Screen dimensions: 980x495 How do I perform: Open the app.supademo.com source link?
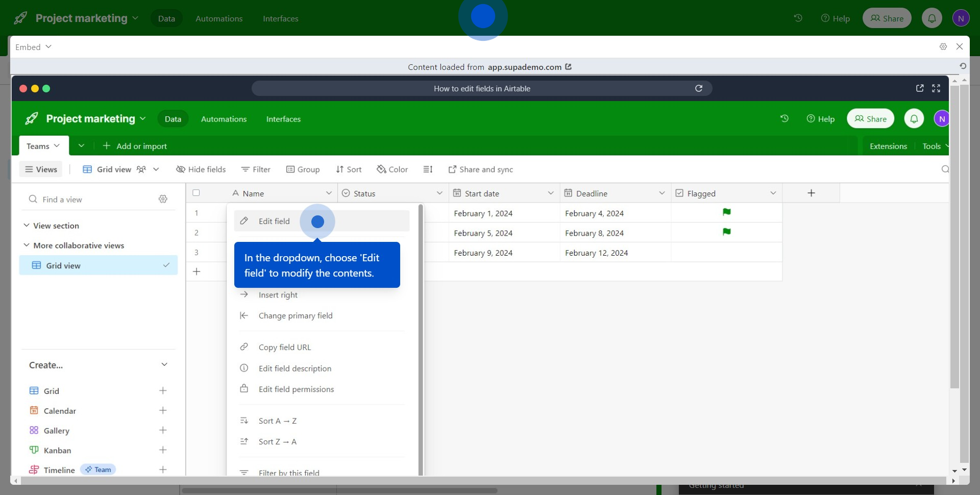click(524, 67)
